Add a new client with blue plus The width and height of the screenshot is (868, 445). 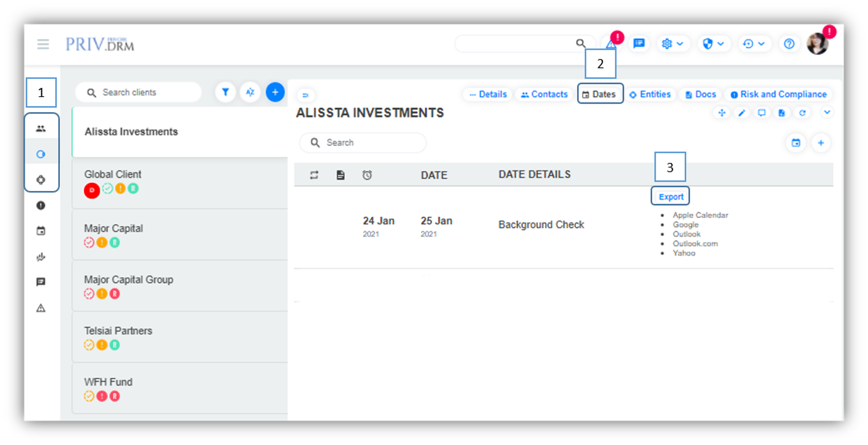click(x=275, y=92)
